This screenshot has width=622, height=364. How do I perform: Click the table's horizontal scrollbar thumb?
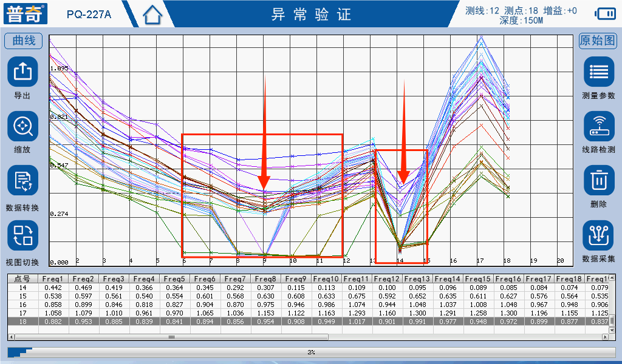tap(171, 336)
